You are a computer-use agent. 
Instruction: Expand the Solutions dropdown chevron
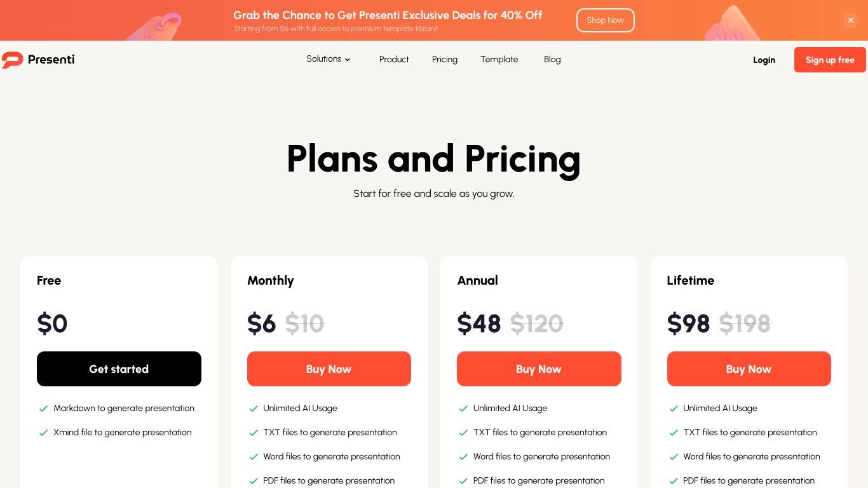pyautogui.click(x=348, y=60)
